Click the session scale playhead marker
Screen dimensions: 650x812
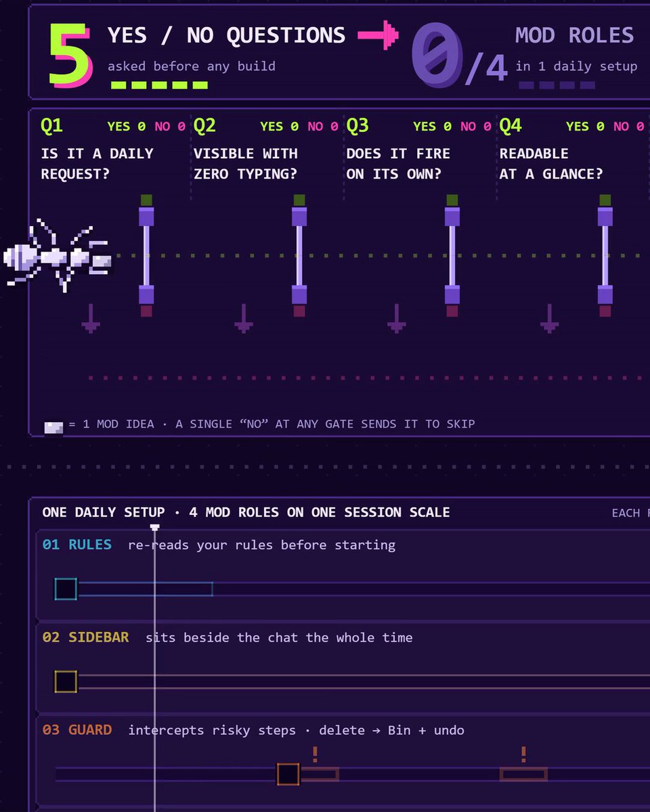[x=155, y=526]
